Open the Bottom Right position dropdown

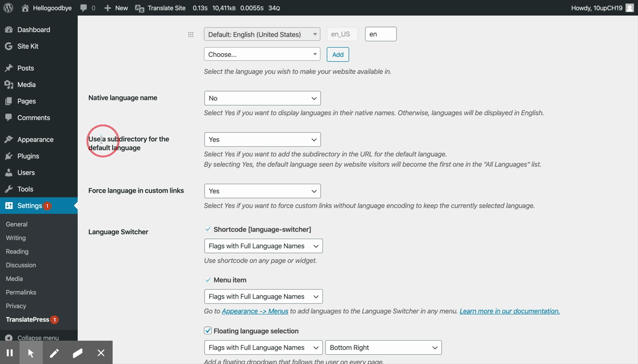[383, 348]
